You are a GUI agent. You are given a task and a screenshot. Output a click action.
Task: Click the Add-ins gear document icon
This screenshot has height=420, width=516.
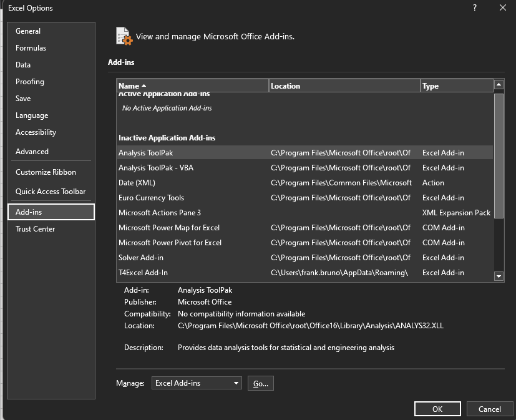pos(124,36)
